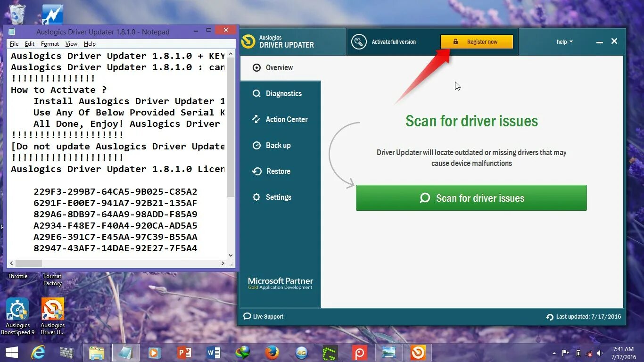Screen dimensions: 644x362
Task: Go to Action Center in the sidebar
Action: [281, 120]
